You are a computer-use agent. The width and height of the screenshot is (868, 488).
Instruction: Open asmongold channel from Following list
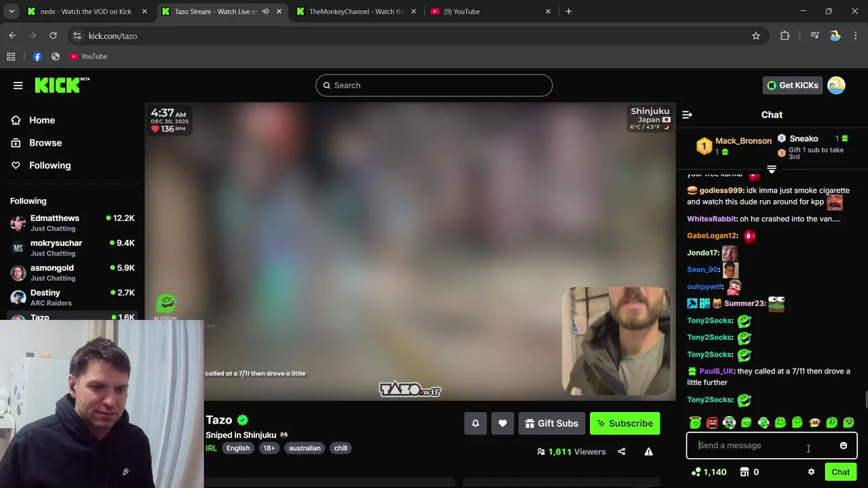[x=73, y=272]
